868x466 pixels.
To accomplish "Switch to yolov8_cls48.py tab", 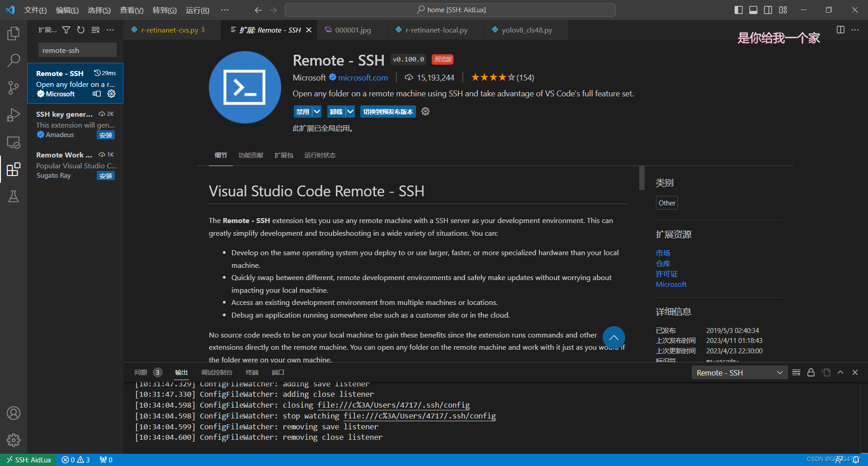I will (x=527, y=30).
